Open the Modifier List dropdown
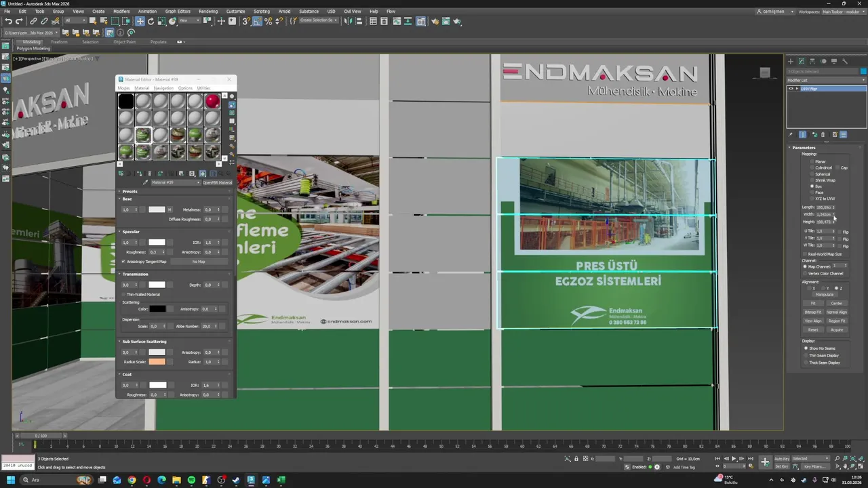Screen dimensions: 868x488 click(826, 80)
